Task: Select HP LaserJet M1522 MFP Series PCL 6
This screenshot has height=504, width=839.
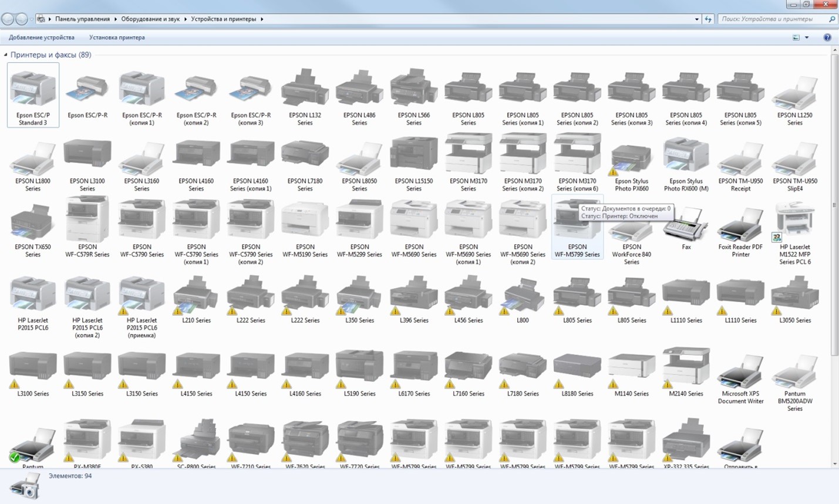Action: [x=795, y=232]
